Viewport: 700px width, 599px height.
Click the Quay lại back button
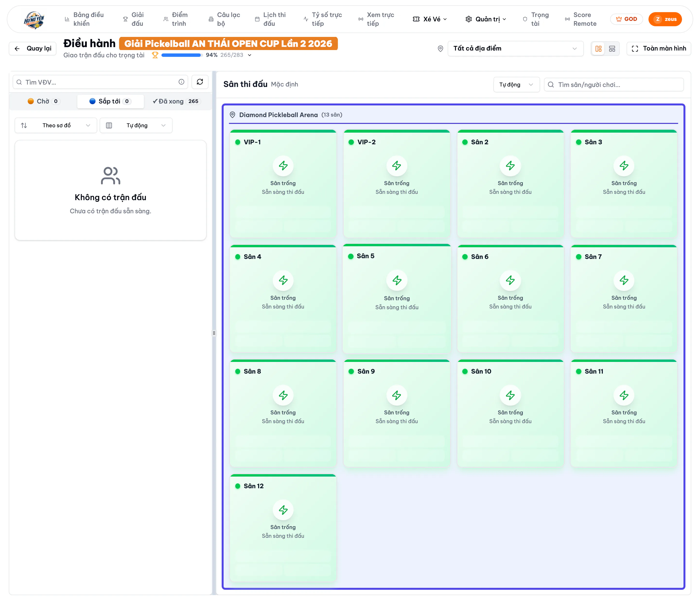click(33, 49)
